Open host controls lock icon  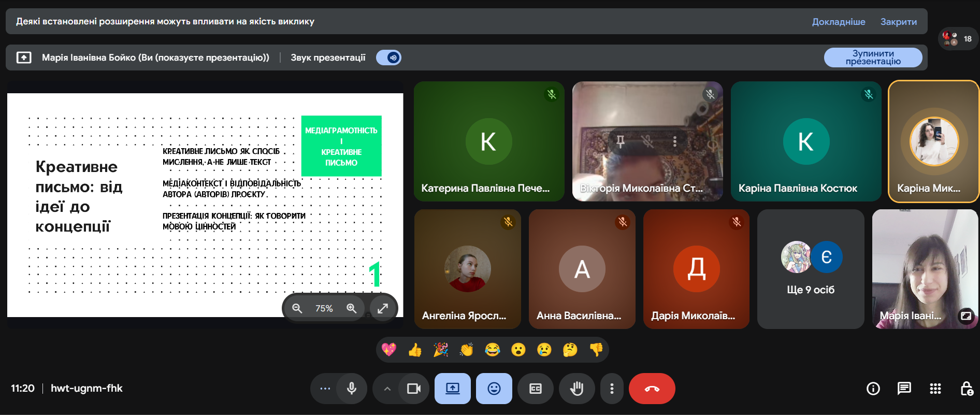point(966,389)
